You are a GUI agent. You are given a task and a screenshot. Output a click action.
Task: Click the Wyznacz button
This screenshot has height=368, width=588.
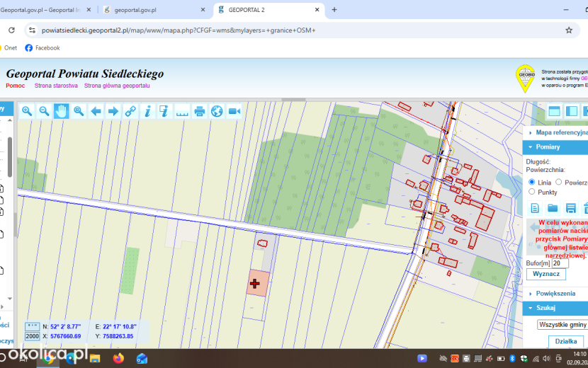pos(546,274)
